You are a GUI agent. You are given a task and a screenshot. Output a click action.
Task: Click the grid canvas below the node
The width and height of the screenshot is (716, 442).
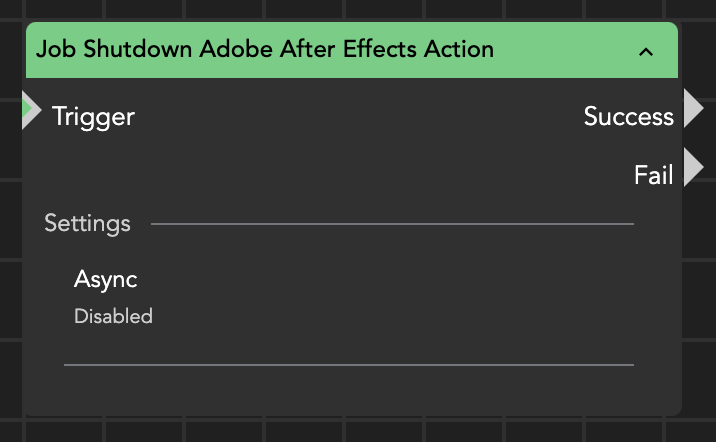(x=350, y=430)
